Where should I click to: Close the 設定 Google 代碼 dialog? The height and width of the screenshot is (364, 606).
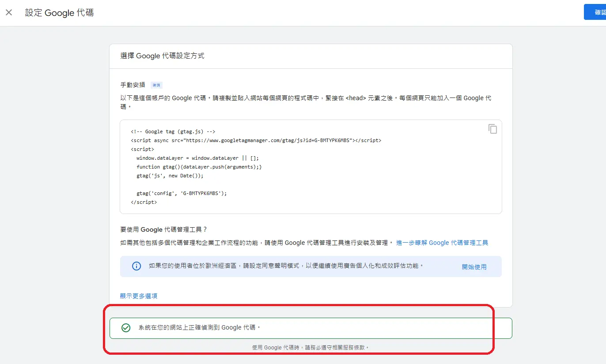[9, 12]
